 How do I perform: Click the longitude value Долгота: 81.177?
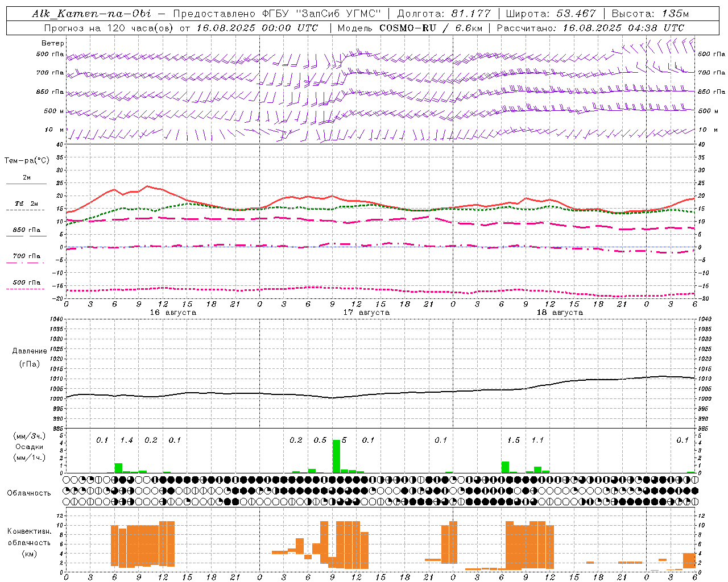443,14
